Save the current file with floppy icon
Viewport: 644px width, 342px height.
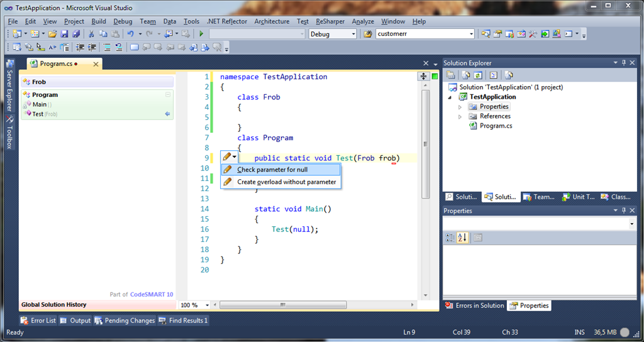click(x=64, y=34)
